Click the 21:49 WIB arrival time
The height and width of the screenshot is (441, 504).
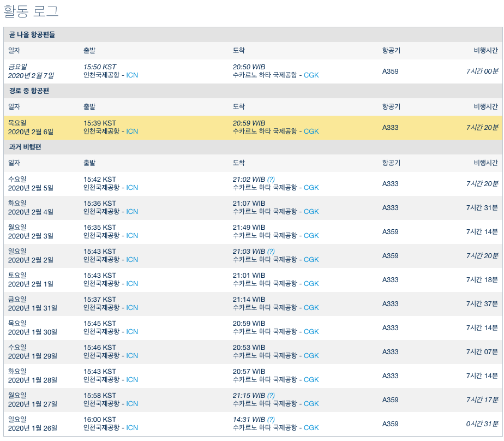pos(249,228)
